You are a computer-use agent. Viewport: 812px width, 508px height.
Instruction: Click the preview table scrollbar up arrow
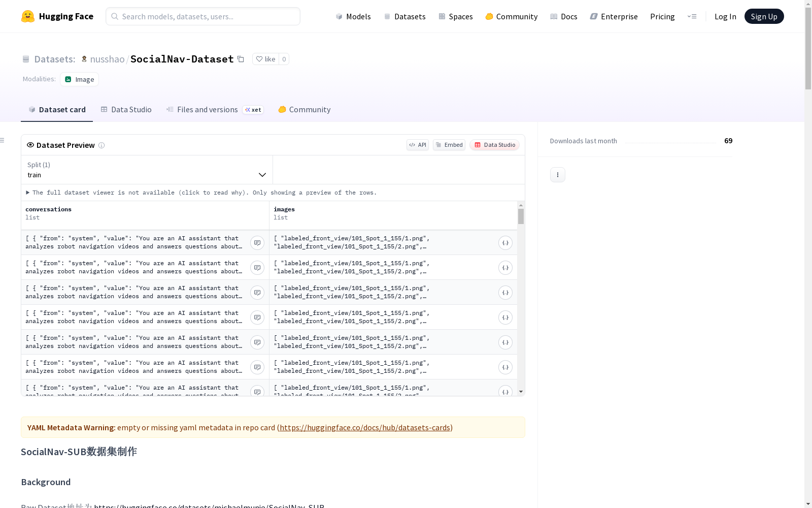[x=521, y=205]
